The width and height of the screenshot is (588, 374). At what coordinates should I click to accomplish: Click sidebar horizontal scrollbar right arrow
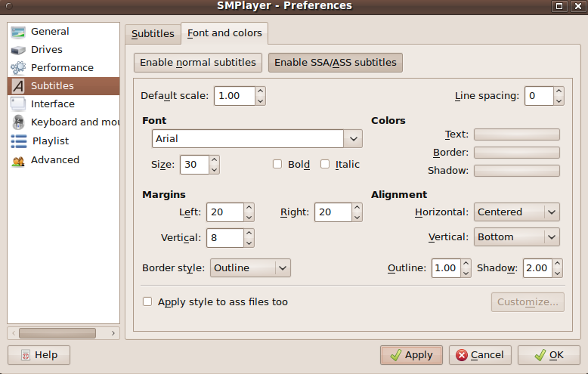113,333
